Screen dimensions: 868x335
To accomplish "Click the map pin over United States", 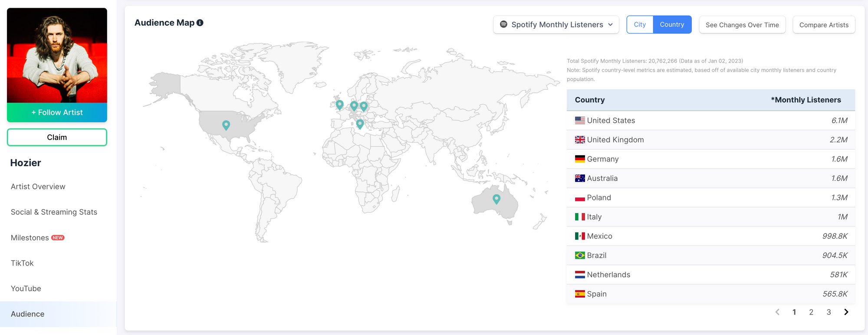I will (226, 125).
